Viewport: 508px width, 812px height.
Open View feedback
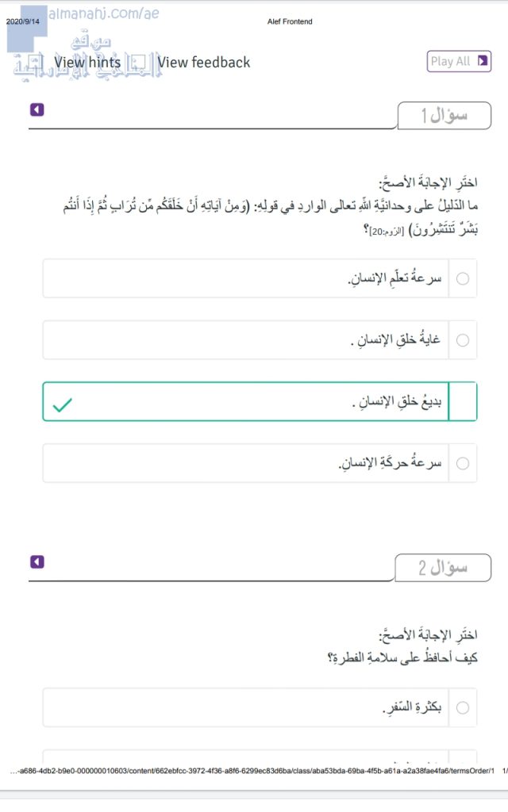(203, 62)
